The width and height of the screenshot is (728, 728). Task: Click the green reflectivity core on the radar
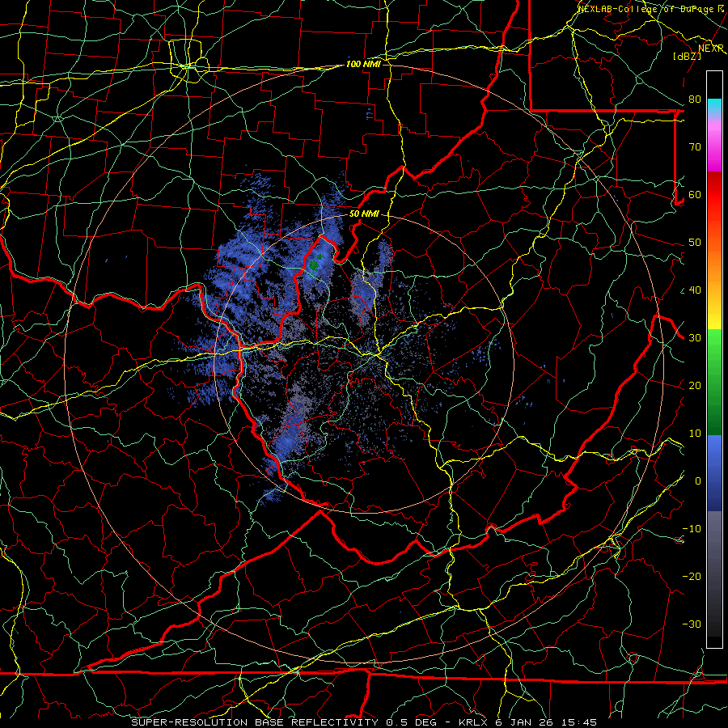click(x=314, y=265)
